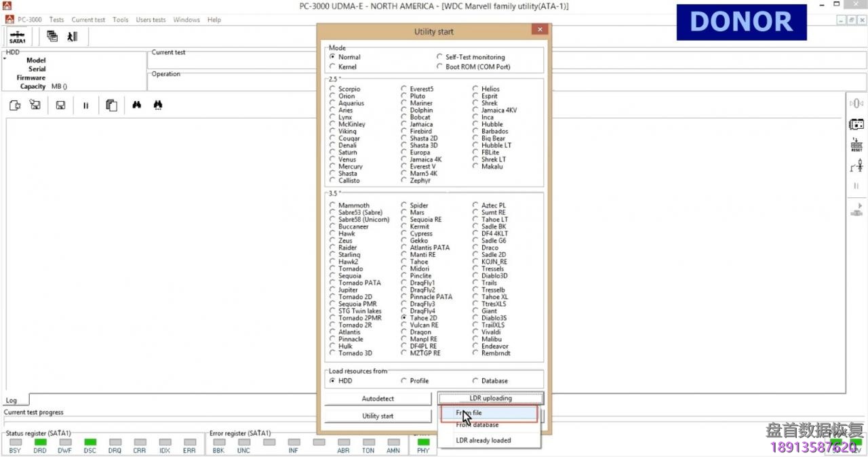Viewport: 868px width, 457px height.
Task: Choose LDR already loaded menu entry
Action: point(484,441)
